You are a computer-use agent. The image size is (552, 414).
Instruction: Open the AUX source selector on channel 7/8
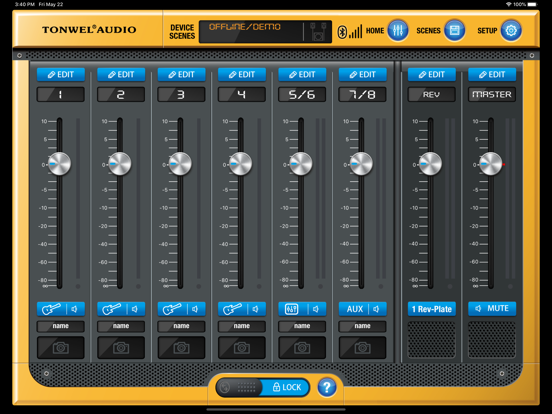[354, 309]
